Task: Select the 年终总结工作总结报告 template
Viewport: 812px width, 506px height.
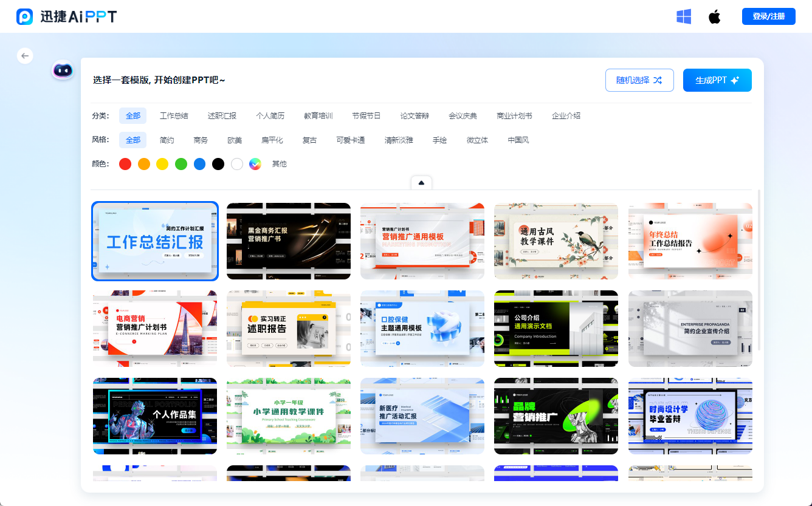Action: point(690,241)
